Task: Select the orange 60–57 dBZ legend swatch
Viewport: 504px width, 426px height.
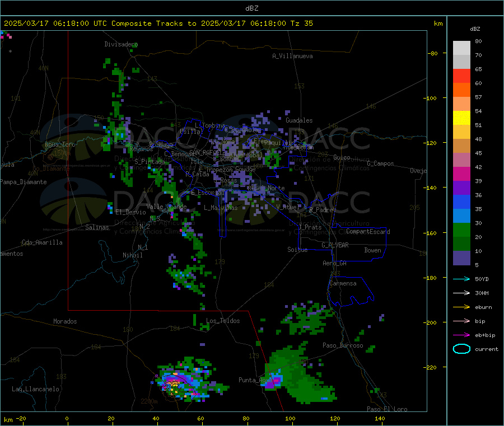Action: click(461, 90)
